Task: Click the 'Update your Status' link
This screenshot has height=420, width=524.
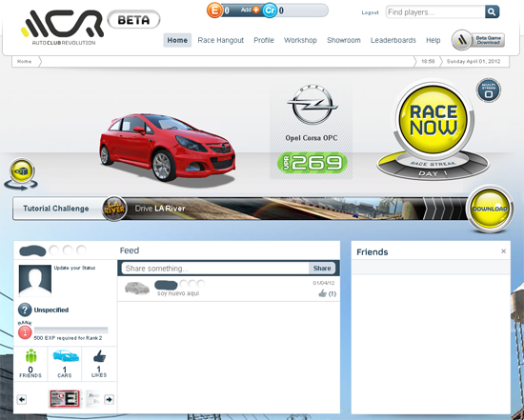Action: [74, 268]
